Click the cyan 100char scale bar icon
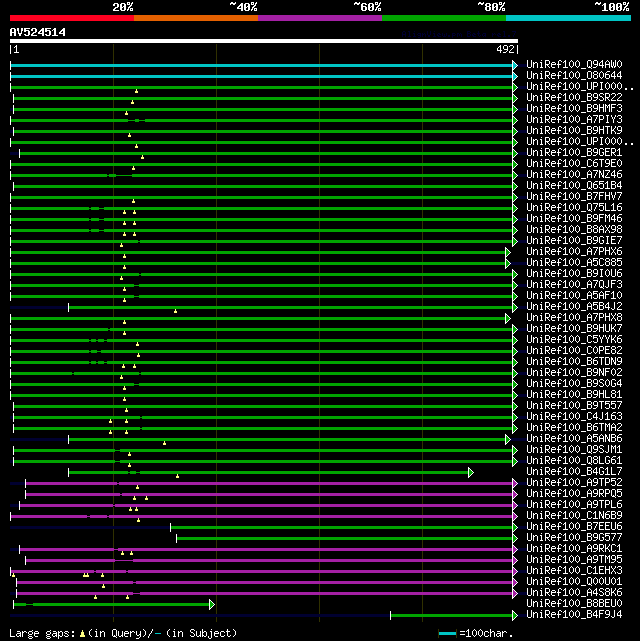 pyautogui.click(x=447, y=633)
